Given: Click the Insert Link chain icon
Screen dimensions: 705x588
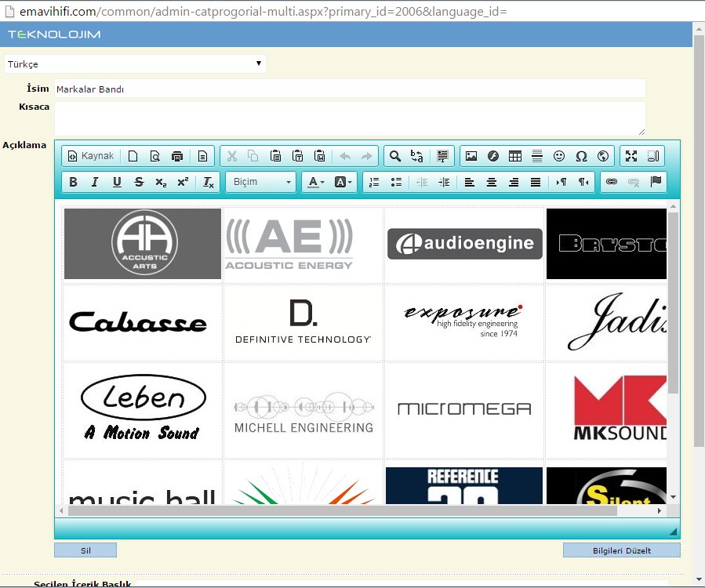Looking at the screenshot, I should [x=612, y=182].
